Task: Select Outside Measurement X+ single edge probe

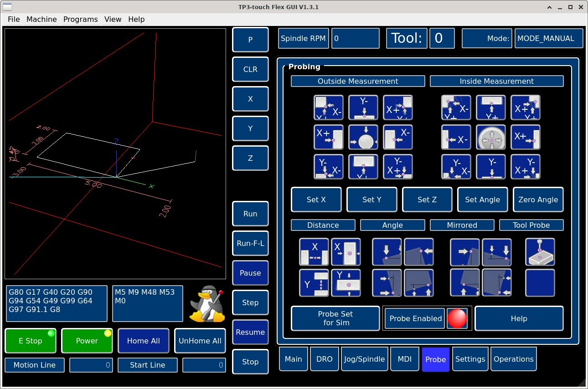Action: click(x=329, y=137)
